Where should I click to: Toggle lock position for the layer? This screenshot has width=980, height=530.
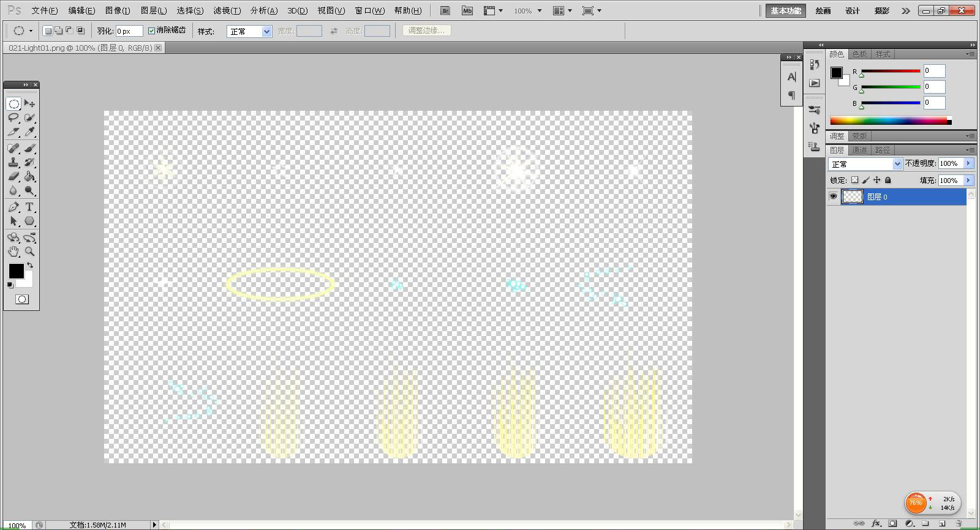876,180
